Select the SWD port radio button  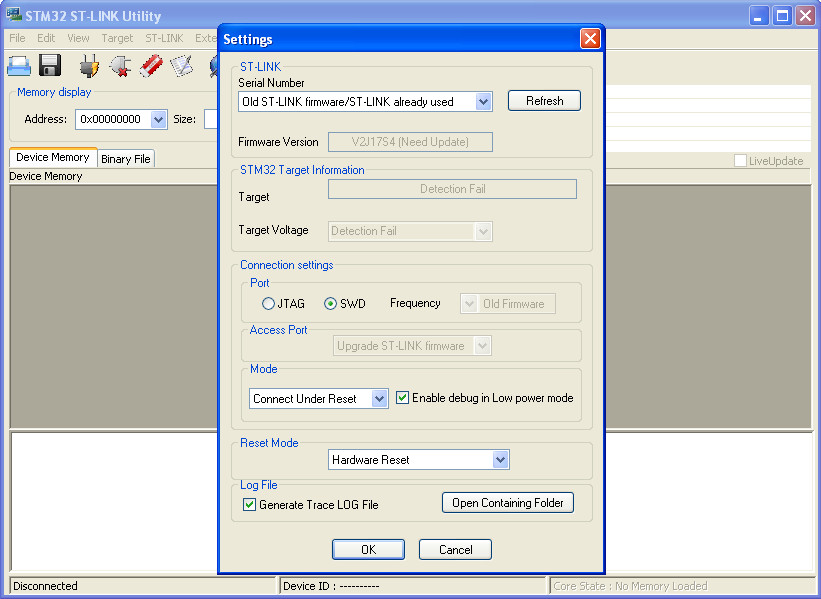pyautogui.click(x=330, y=304)
